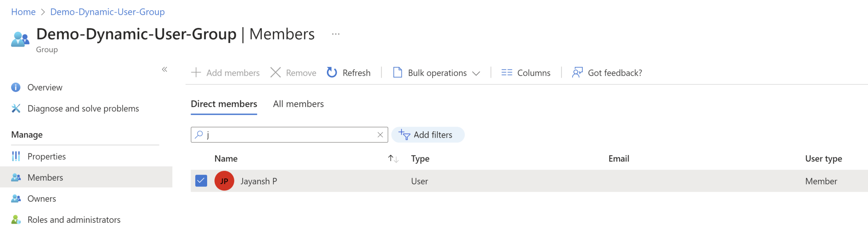
Task: Open Demo-Dynamic-User-Group breadcrumb link
Action: point(107,12)
